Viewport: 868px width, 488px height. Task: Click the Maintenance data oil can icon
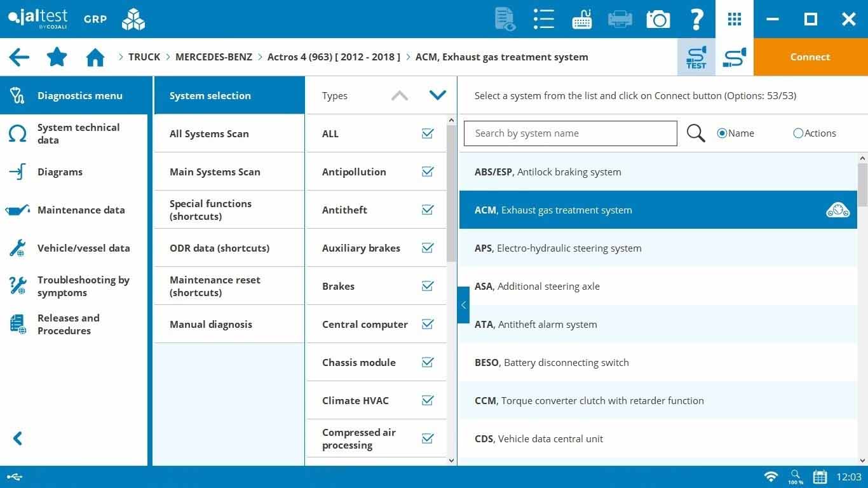18,210
